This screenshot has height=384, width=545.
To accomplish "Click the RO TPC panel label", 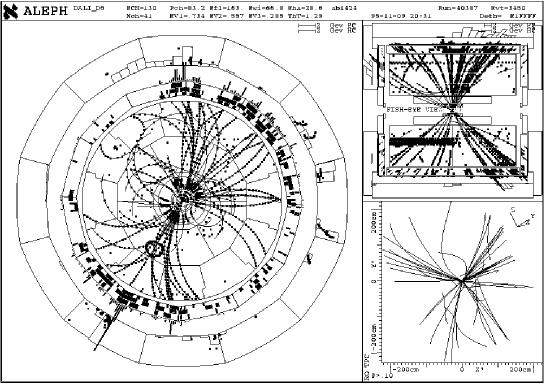I will (367, 365).
